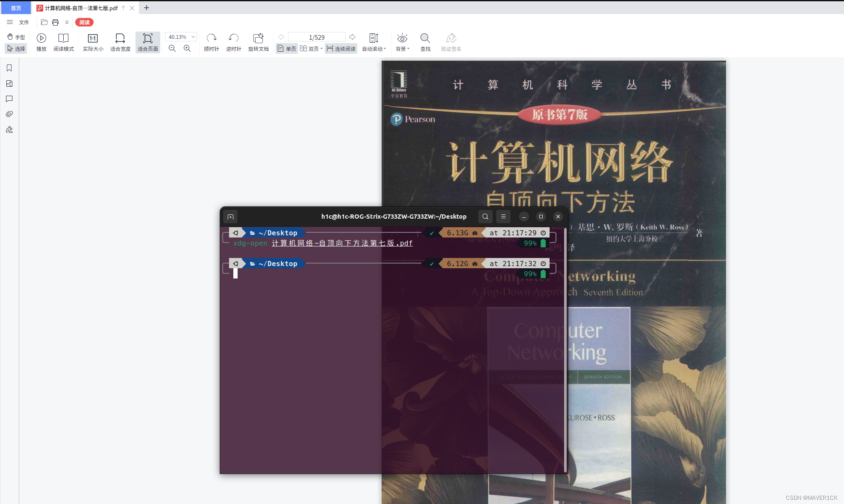844x504 pixels.
Task: Rotate page 逆时针 counterclockwise
Action: point(234,43)
